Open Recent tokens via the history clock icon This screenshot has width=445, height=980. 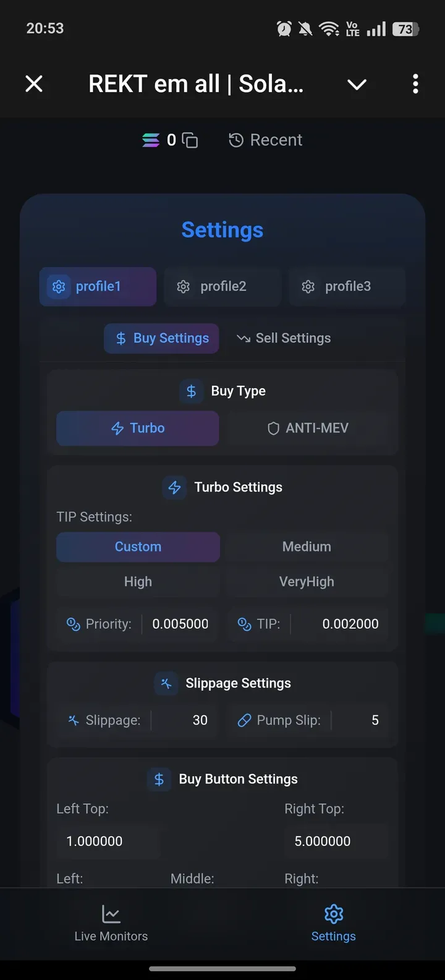236,140
